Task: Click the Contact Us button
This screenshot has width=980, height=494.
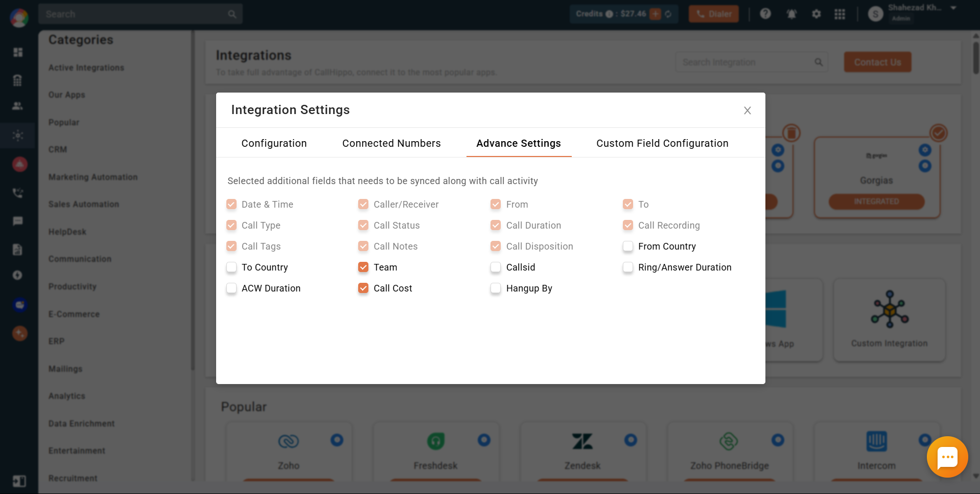Action: click(877, 62)
